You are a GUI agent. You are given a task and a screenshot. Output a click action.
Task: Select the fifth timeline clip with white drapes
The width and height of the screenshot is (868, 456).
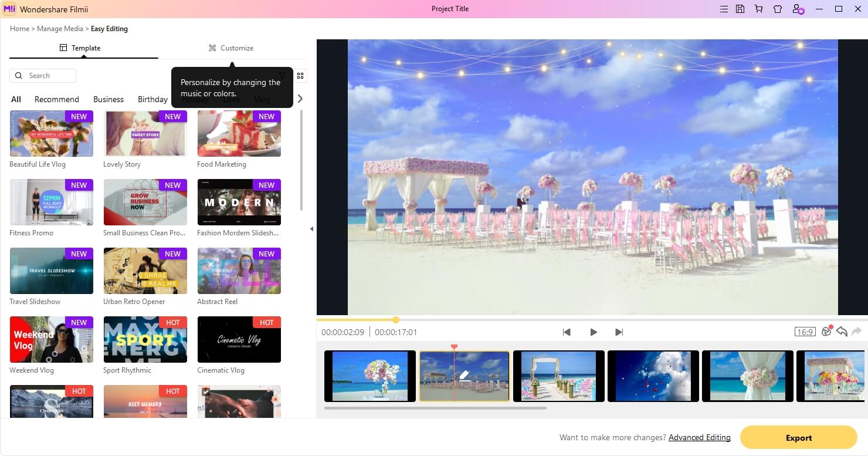(748, 376)
